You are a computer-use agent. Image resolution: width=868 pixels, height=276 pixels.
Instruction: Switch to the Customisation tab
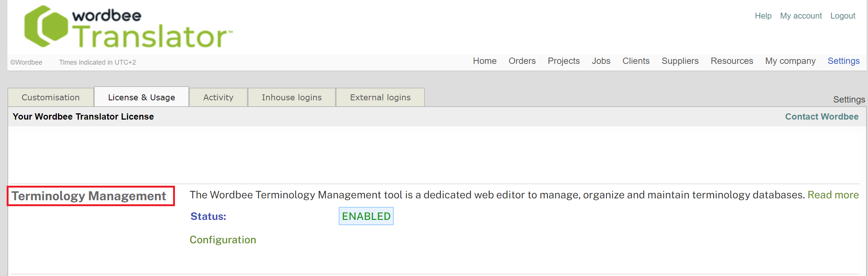(x=51, y=97)
